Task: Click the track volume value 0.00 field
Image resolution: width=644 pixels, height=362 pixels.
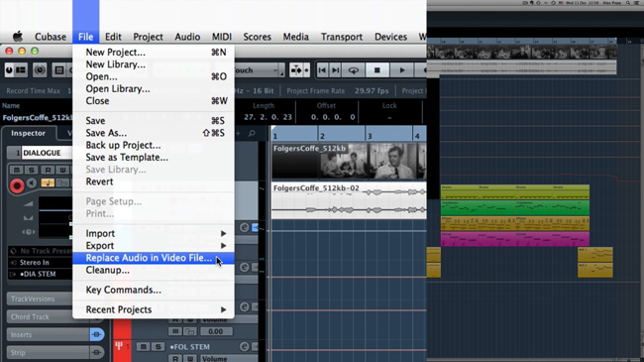Action: (215, 331)
